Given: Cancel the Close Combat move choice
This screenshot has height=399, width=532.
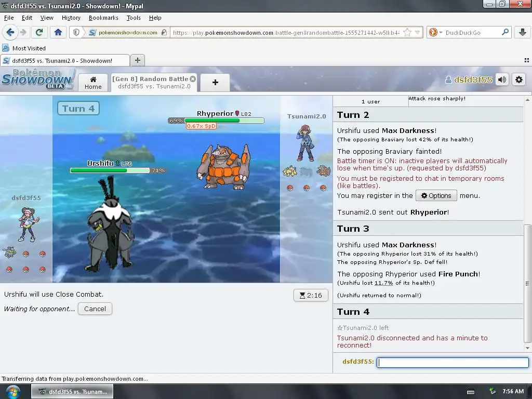Looking at the screenshot, I should click(x=95, y=309).
